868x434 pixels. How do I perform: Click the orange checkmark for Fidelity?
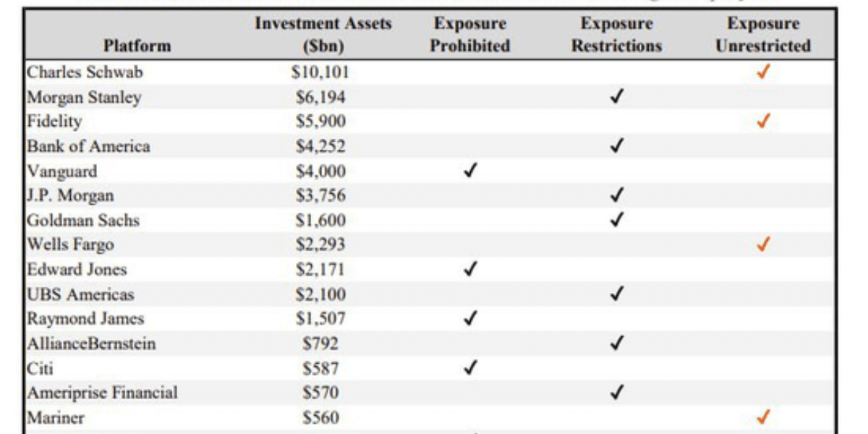[763, 122]
